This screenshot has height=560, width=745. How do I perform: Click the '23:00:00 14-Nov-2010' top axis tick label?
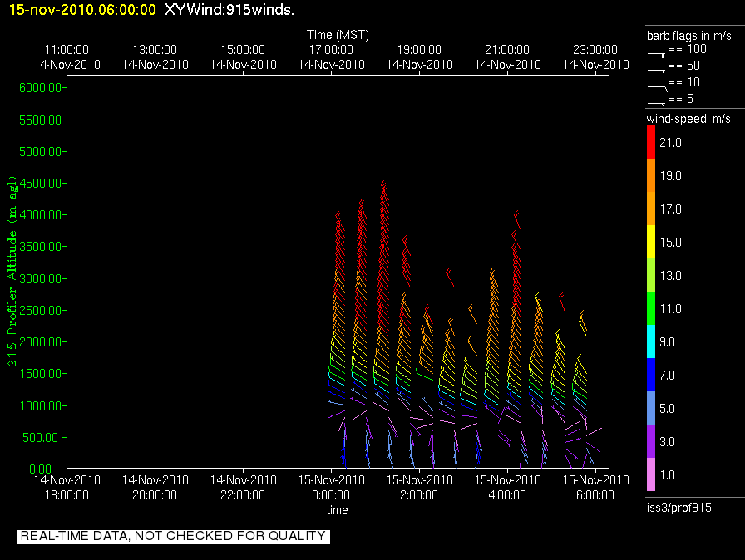(x=595, y=57)
